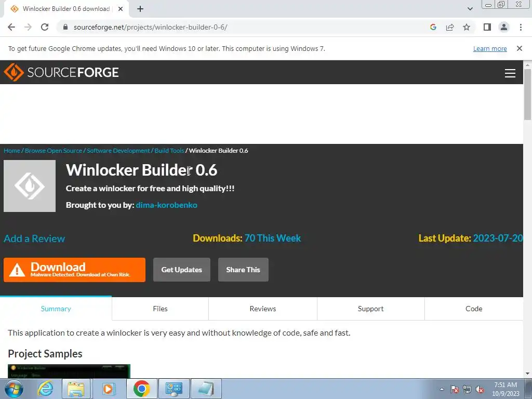Open Windows Explorer folder in taskbar
This screenshot has width=532, height=399.
click(x=76, y=389)
